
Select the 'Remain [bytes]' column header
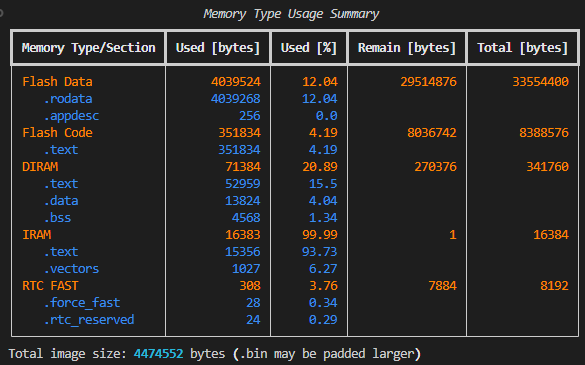point(407,48)
